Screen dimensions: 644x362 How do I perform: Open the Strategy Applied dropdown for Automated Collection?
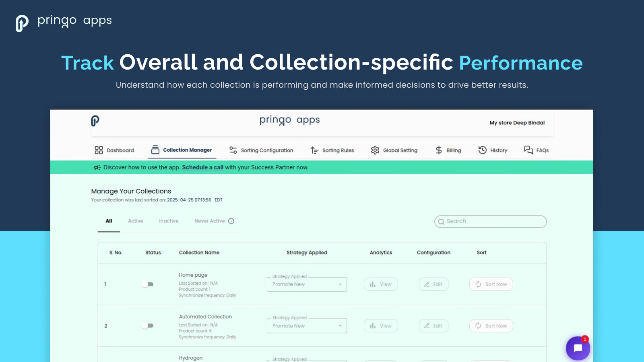[307, 326]
